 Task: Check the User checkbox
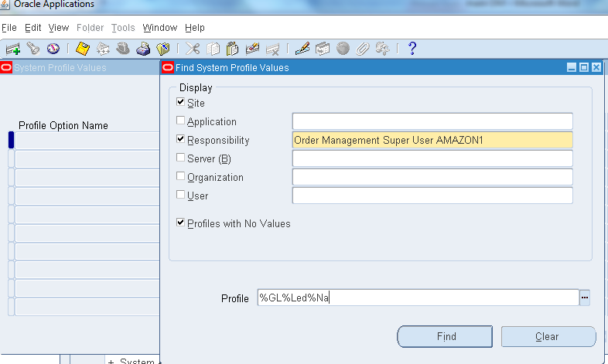click(x=180, y=195)
